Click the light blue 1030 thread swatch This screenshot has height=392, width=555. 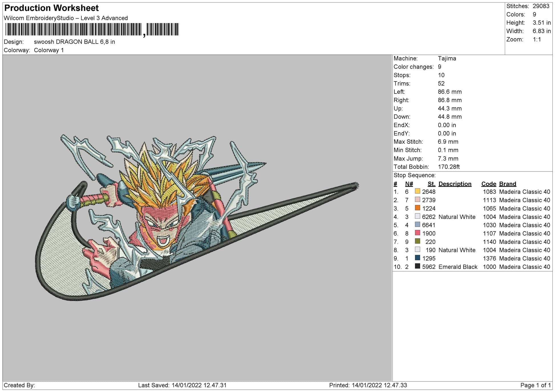[417, 225]
